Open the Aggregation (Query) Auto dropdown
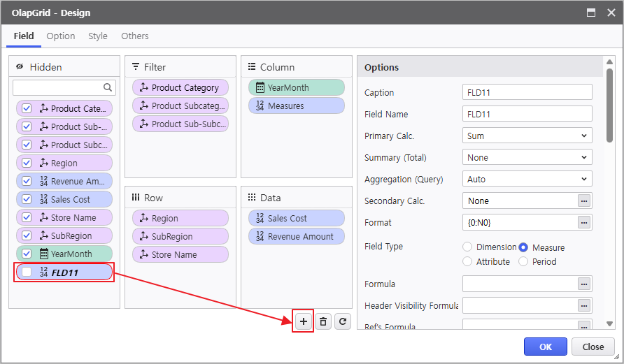 (x=527, y=180)
